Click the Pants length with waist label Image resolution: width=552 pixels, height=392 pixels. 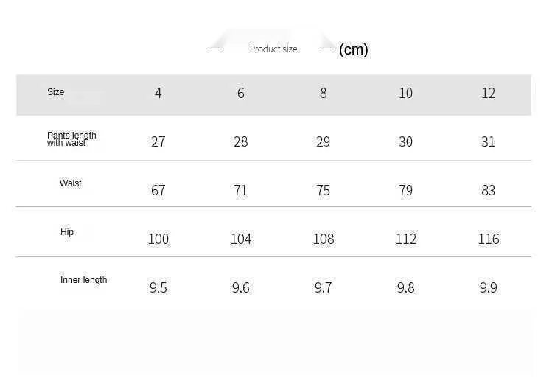click(71, 139)
